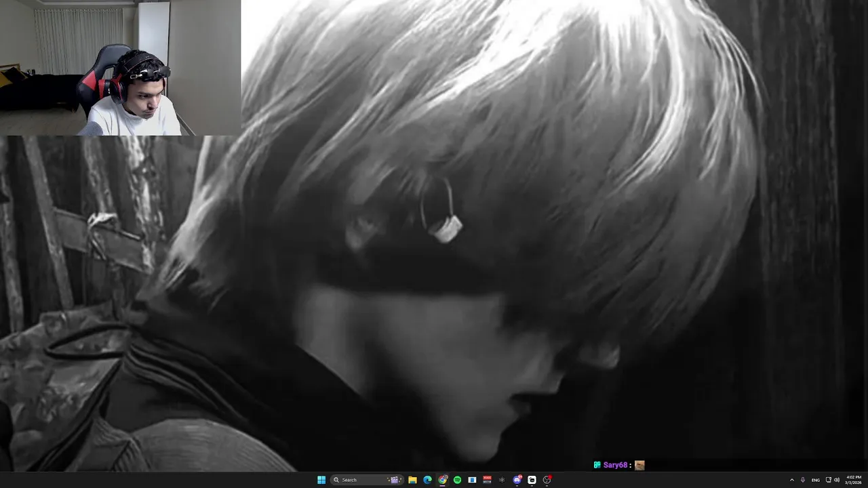The image size is (868, 488).
Task: Open the circular app with red badge
Action: (547, 480)
